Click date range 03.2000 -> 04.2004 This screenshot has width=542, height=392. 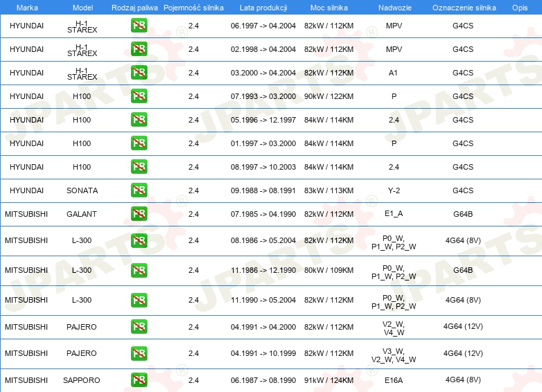263,73
